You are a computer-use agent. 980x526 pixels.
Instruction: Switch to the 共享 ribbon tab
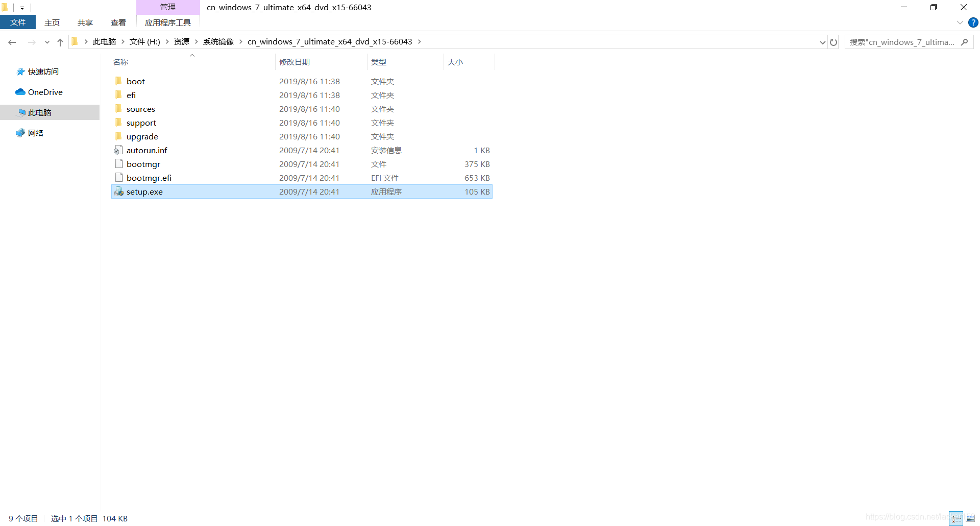(x=85, y=22)
